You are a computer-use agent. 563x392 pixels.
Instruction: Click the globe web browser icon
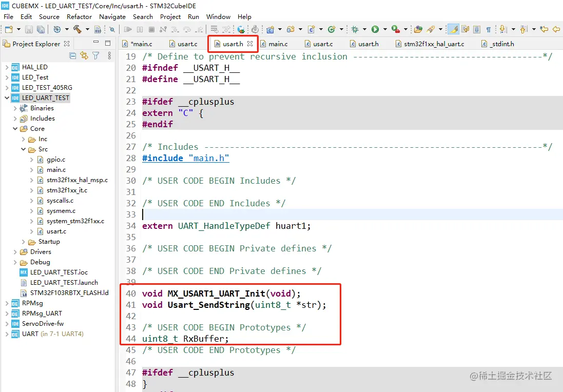(x=241, y=29)
